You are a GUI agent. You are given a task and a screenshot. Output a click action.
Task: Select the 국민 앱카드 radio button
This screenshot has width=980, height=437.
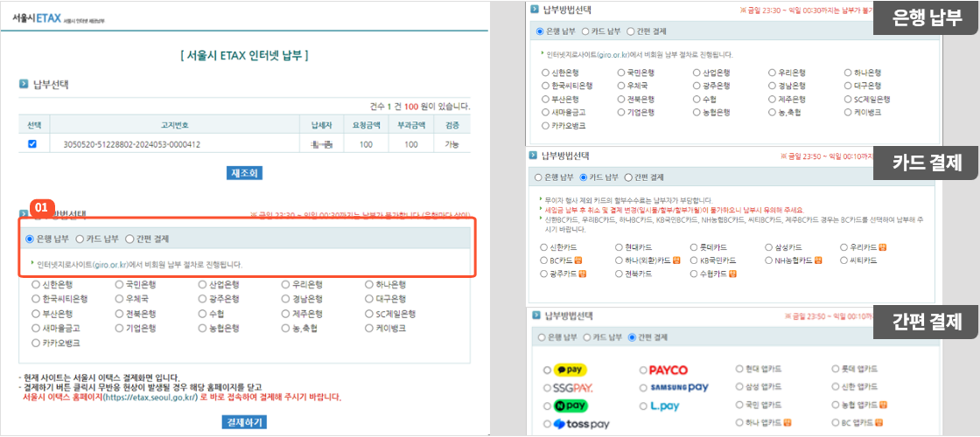739,405
